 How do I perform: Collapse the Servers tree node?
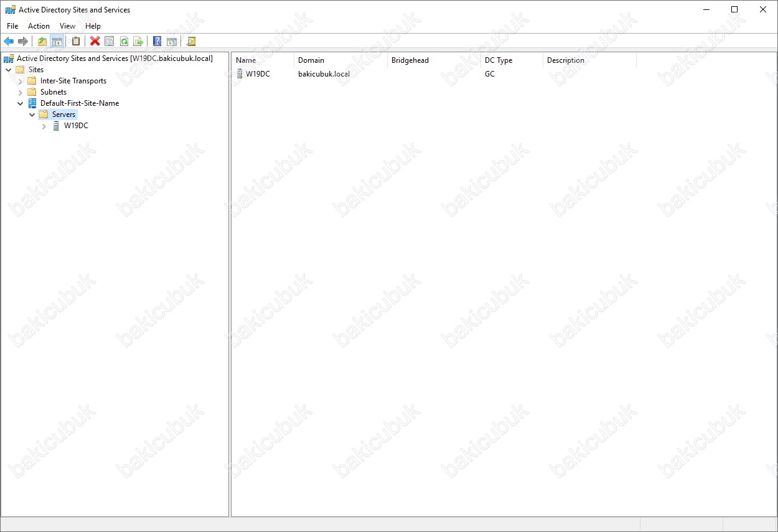point(32,114)
